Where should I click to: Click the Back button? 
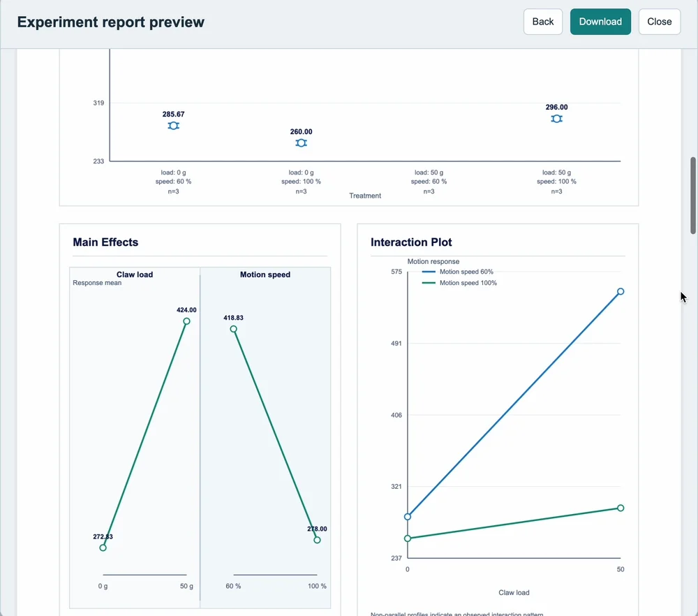[542, 22]
